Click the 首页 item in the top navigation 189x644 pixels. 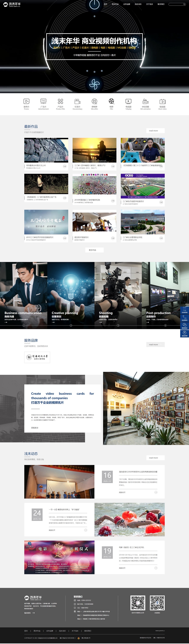pos(105,4)
